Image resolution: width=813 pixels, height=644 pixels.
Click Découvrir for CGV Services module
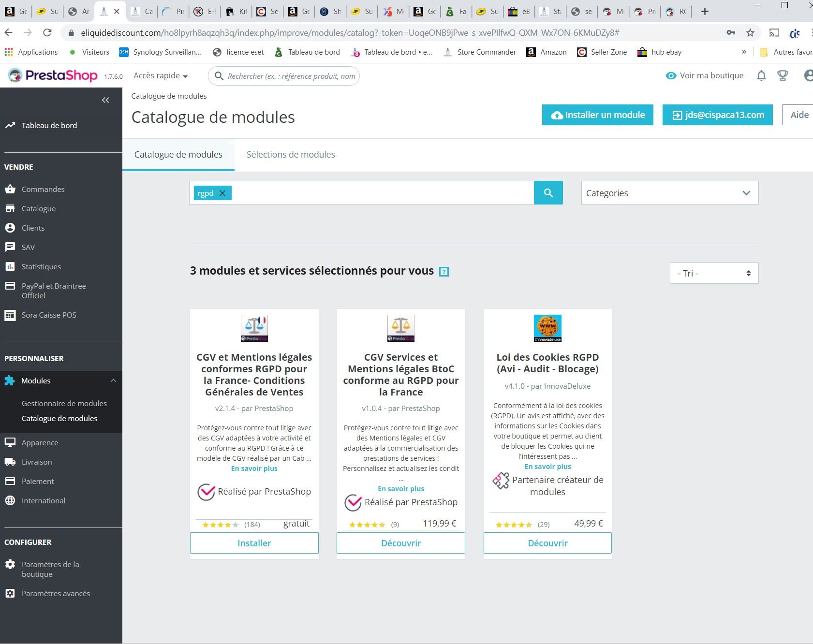coord(401,543)
